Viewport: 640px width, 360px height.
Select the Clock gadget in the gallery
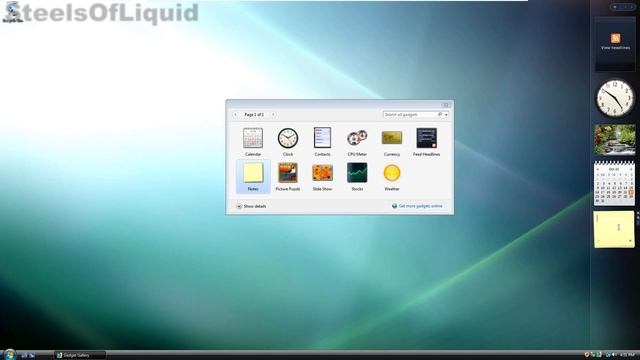point(288,142)
